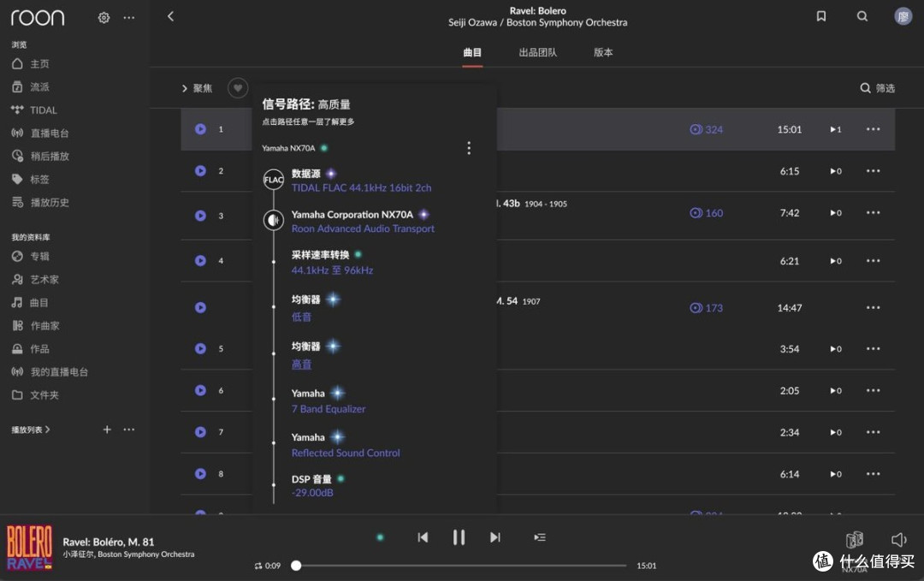
Task: Open TIDAL in sidebar
Action: (34, 110)
